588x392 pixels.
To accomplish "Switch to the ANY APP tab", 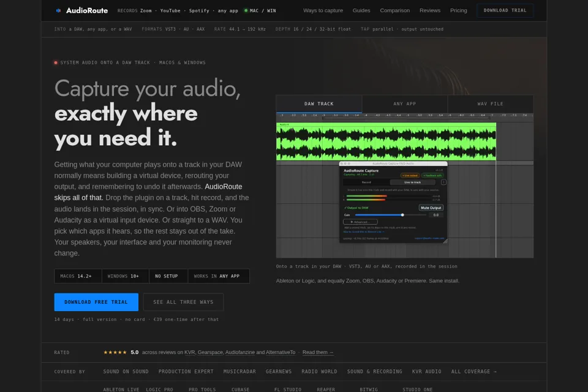I will pos(405,104).
